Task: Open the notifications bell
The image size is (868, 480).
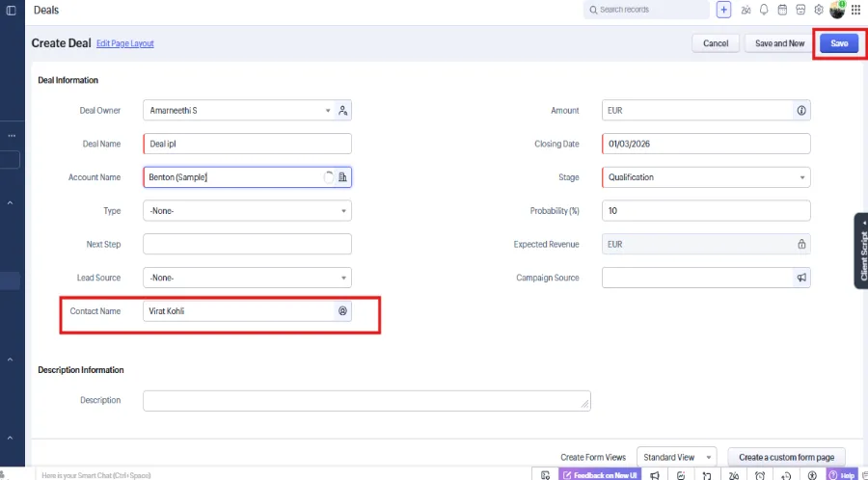Action: point(764,10)
